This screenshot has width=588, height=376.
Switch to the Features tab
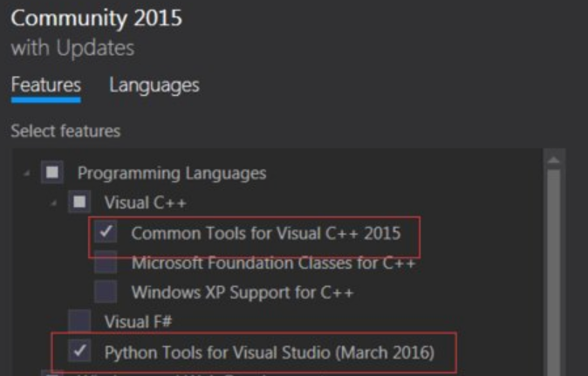(45, 85)
